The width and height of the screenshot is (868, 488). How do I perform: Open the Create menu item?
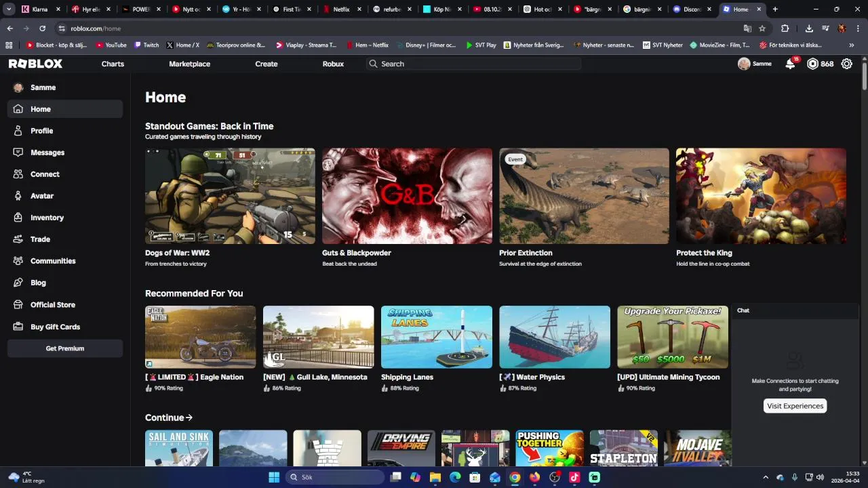(x=267, y=64)
